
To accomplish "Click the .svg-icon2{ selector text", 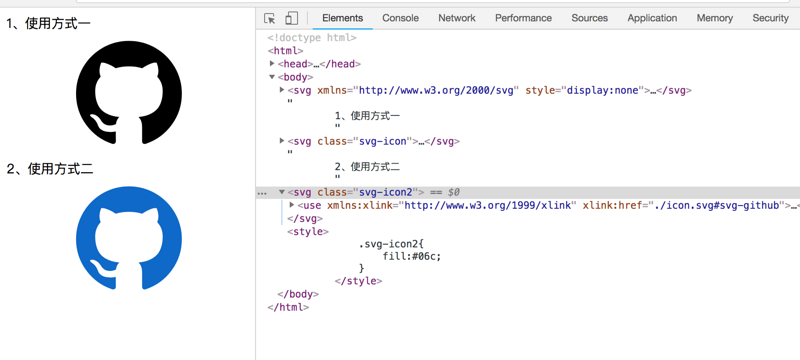I will click(391, 244).
